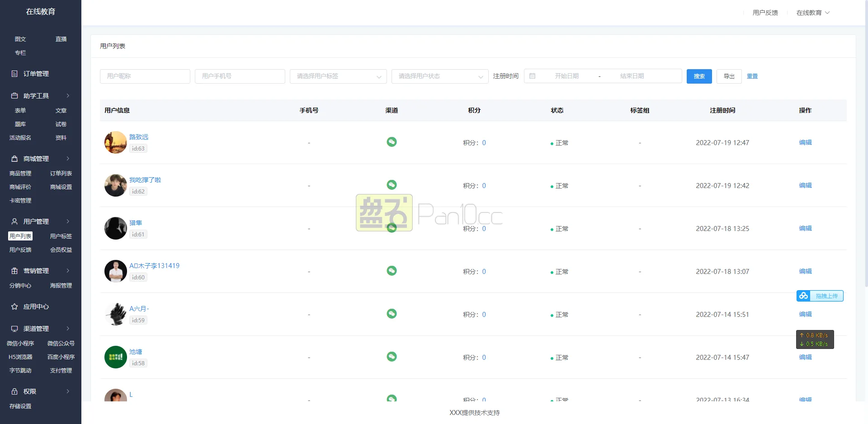Open 应用中心 star icon
This screenshot has width=868, height=424.
click(x=14, y=306)
